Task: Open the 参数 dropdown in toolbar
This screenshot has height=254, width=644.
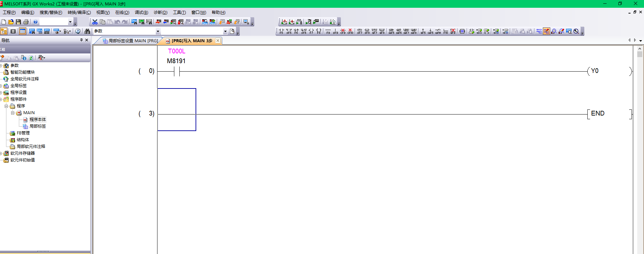Action: point(157,31)
